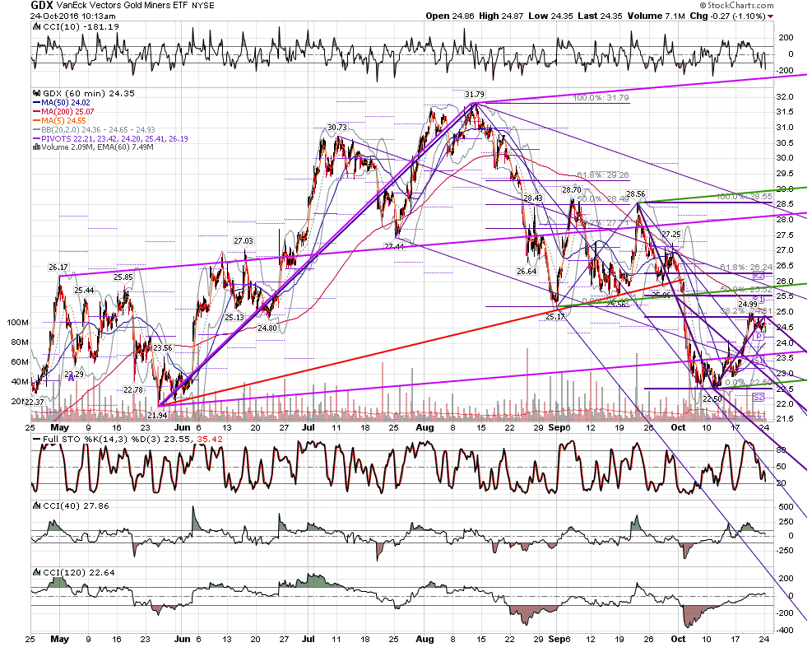Click the 'CCI(10) -181.19' indicator label

click(x=81, y=26)
